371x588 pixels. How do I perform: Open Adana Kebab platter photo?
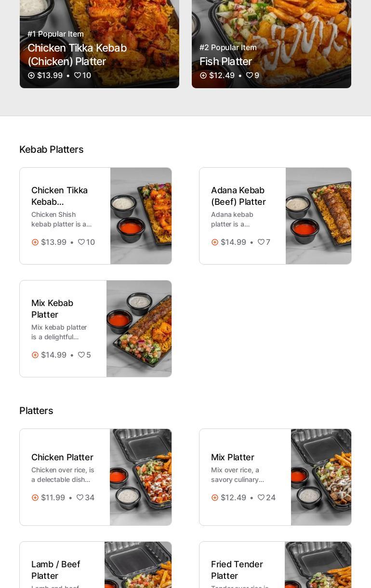click(318, 216)
